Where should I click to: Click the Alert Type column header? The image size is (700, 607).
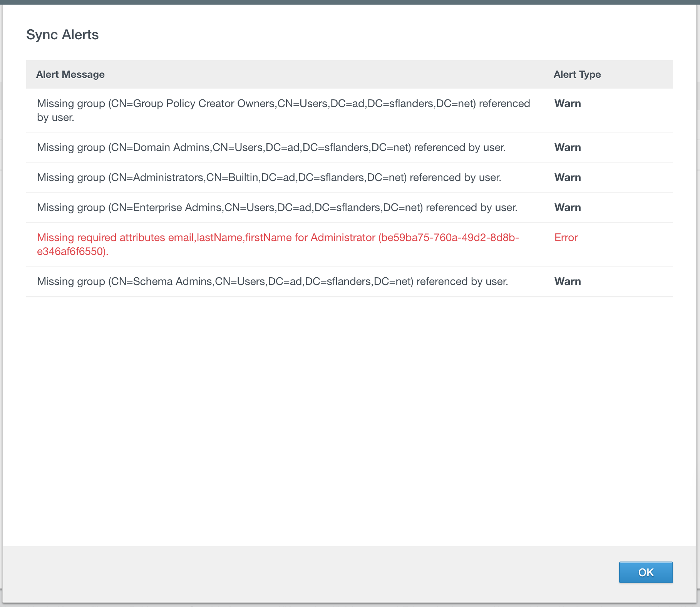[x=577, y=74]
